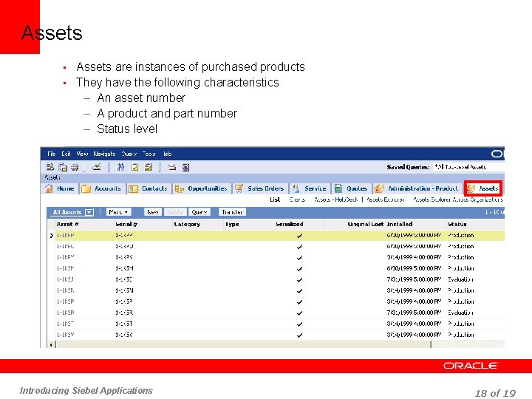
Task: Open the Edit menu
Action: (66, 154)
